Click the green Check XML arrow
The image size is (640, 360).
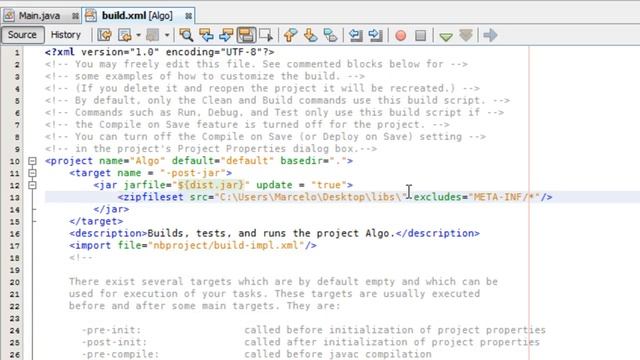pyautogui.click(x=446, y=36)
